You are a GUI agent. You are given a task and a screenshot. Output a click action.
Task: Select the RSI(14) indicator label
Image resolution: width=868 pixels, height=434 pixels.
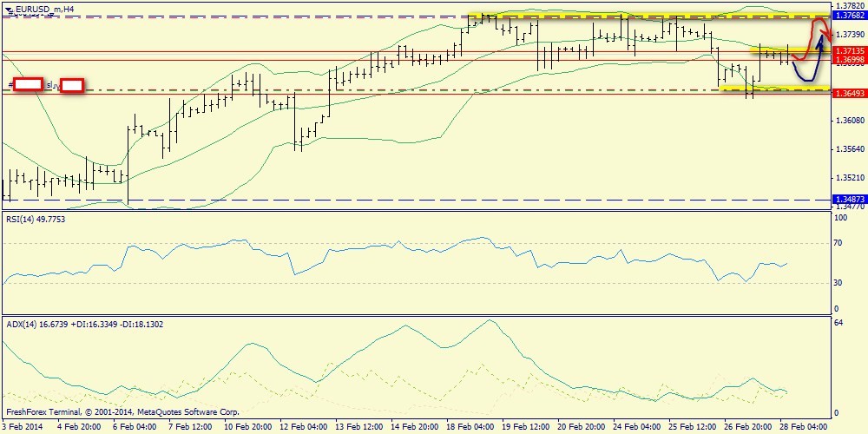36,220
